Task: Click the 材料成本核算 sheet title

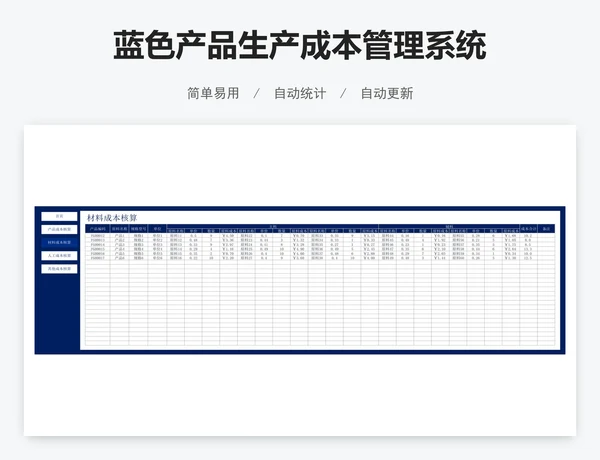Action: pos(112,218)
